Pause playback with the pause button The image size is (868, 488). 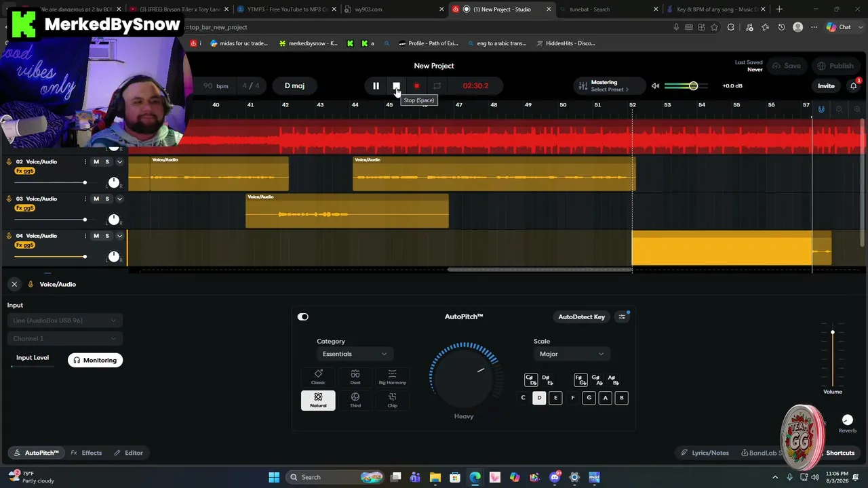click(x=376, y=86)
